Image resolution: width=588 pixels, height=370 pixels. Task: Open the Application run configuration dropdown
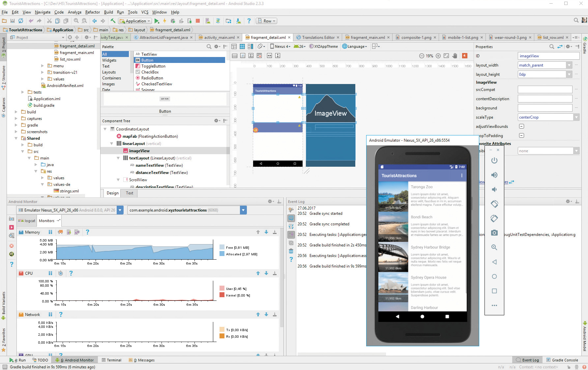(135, 21)
